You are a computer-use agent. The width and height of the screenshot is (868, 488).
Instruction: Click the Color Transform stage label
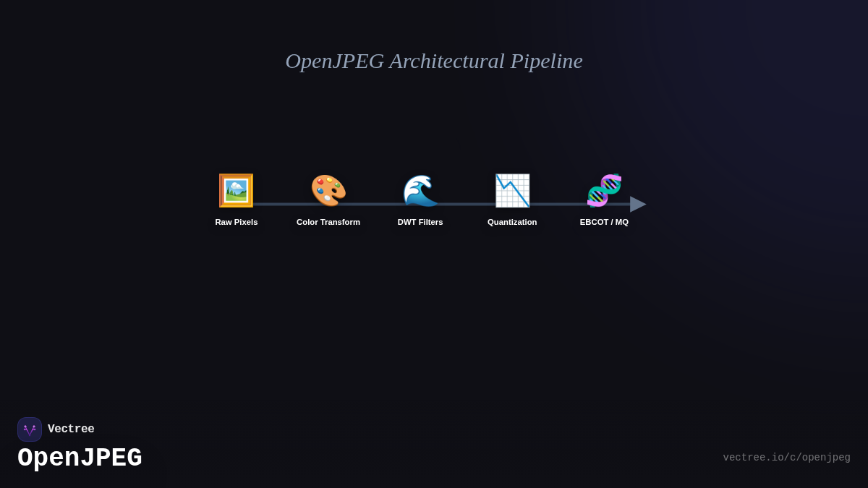328,222
